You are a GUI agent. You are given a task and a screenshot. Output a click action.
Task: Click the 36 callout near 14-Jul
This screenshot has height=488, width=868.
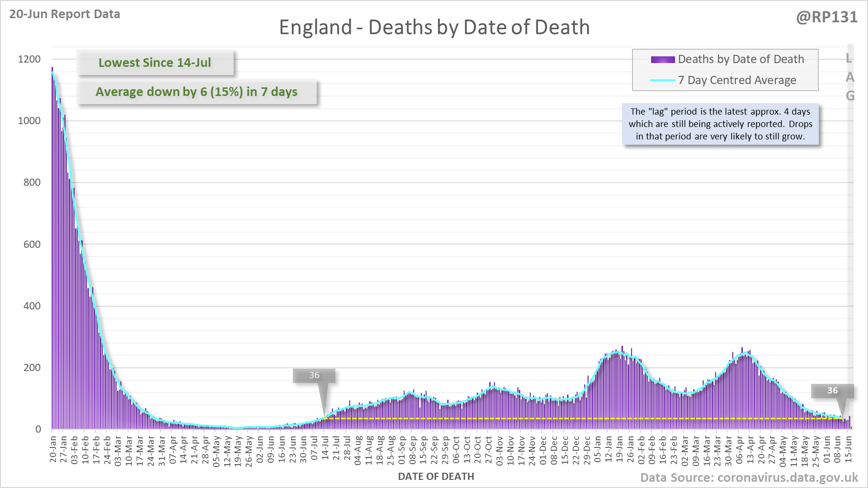point(314,375)
